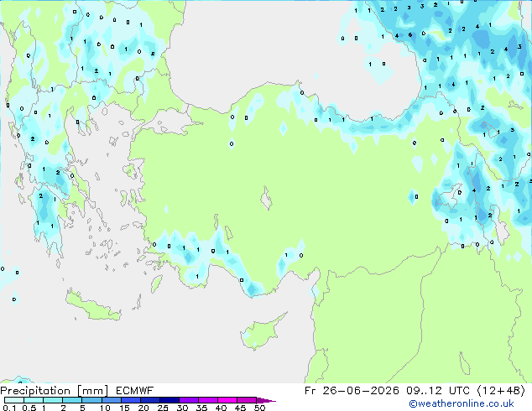Pick the 25–30 mm navy legend swatch
Image resolution: width=532 pixels, height=411 pixels.
(169, 400)
